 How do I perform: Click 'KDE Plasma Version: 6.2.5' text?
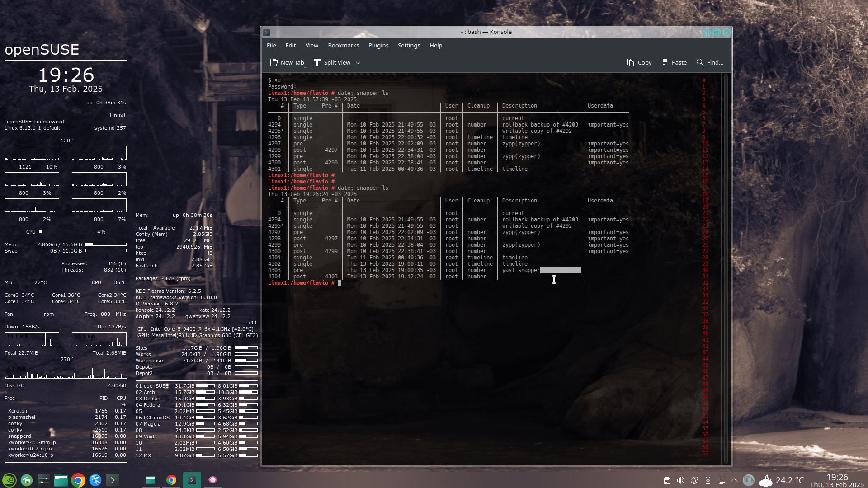pyautogui.click(x=168, y=291)
